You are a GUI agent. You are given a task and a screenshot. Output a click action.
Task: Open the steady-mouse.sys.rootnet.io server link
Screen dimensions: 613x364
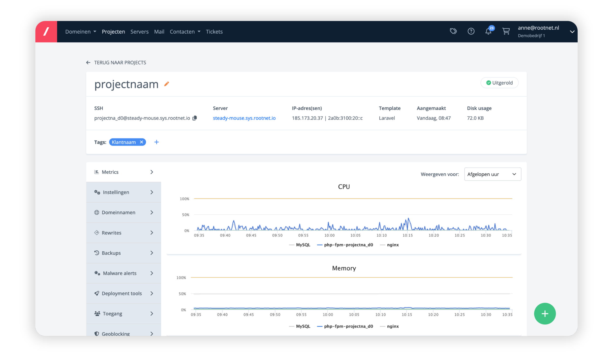(x=244, y=118)
